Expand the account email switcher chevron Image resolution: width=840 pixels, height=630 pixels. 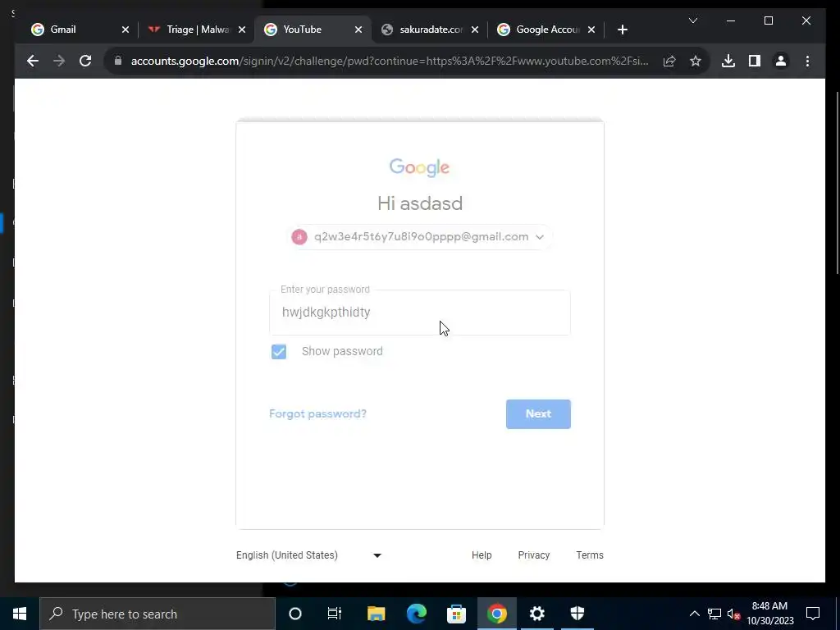pyautogui.click(x=540, y=237)
